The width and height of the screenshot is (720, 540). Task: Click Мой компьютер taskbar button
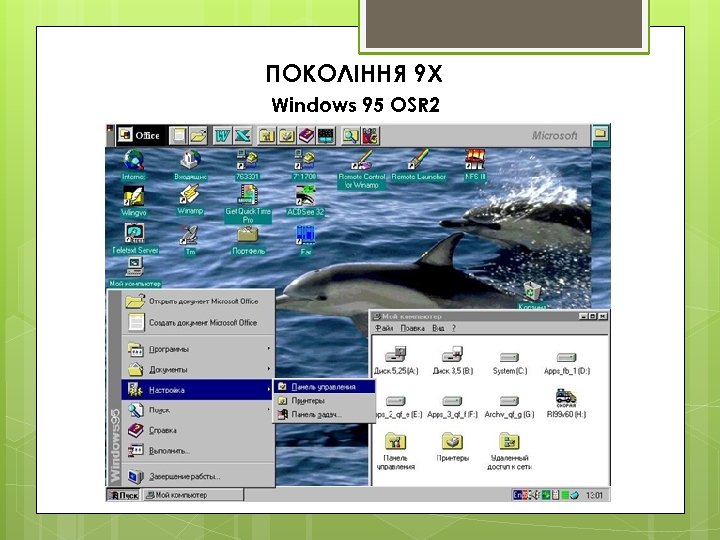pyautogui.click(x=193, y=495)
